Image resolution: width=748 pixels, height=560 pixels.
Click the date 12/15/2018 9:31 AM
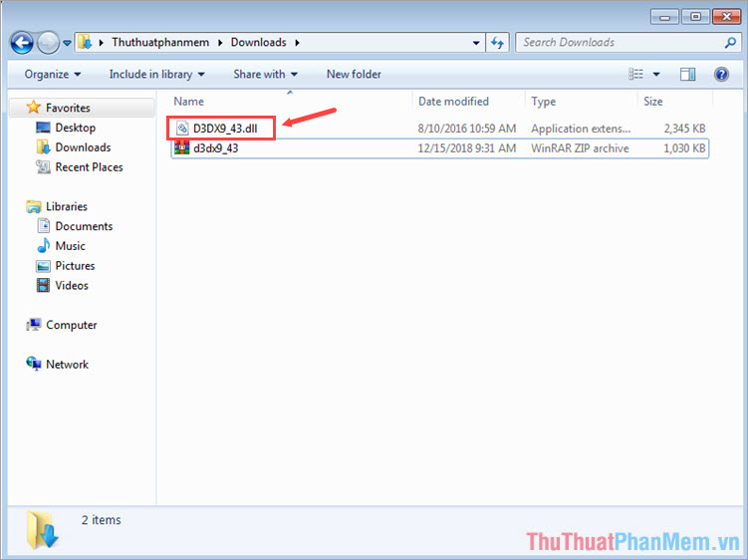(467, 148)
